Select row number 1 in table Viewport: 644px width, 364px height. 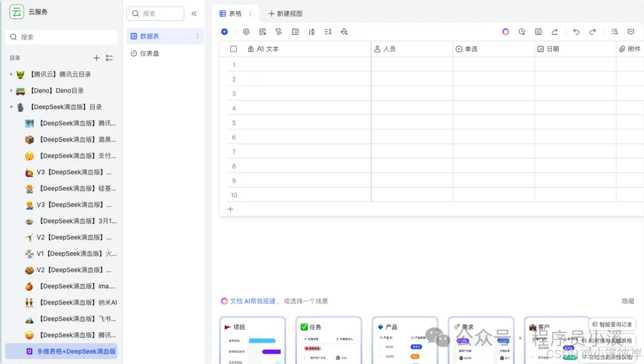[234, 65]
